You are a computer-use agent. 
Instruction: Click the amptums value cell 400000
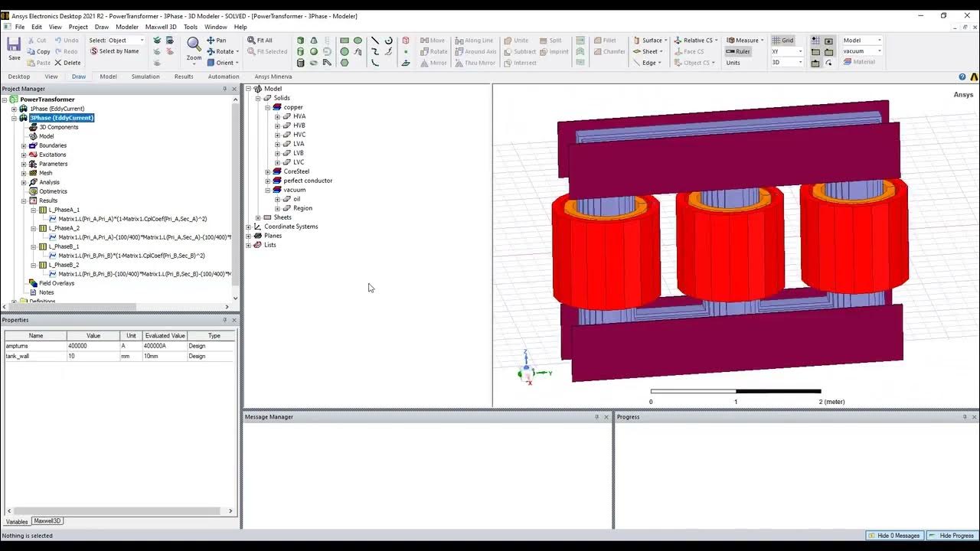click(93, 346)
